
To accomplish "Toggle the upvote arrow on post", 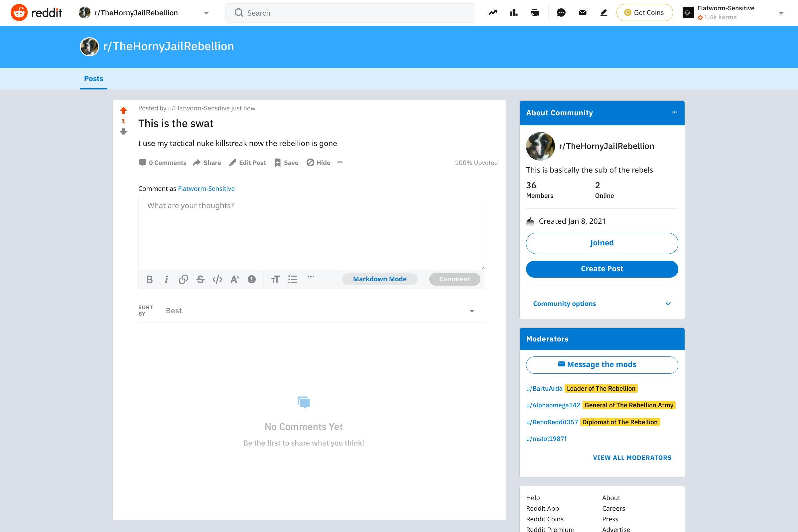I will click(x=123, y=110).
